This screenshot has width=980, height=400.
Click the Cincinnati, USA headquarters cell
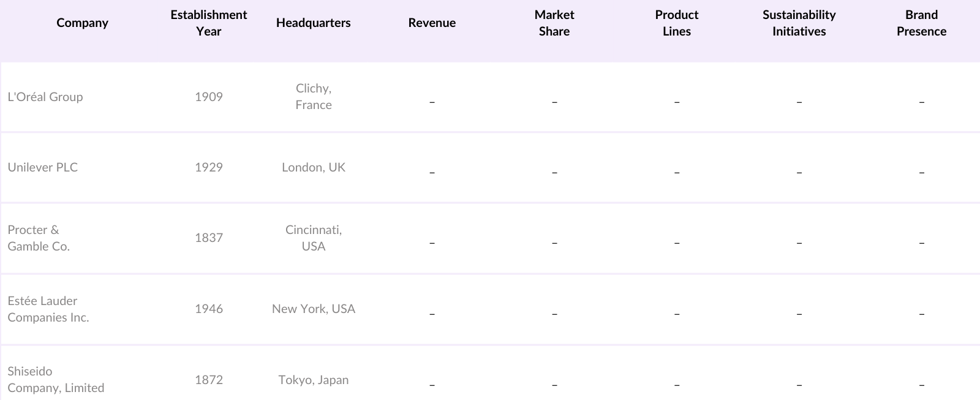314,238
